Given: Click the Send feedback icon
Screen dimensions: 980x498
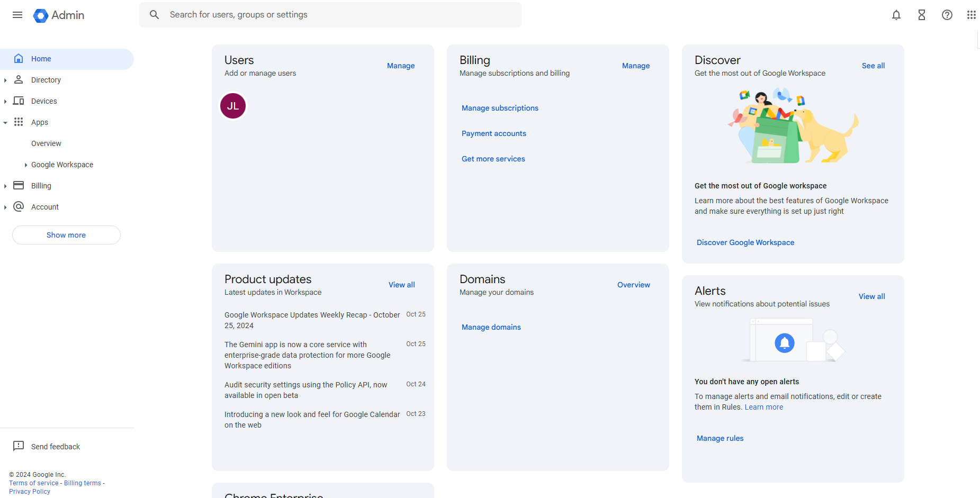Looking at the screenshot, I should coord(19,446).
